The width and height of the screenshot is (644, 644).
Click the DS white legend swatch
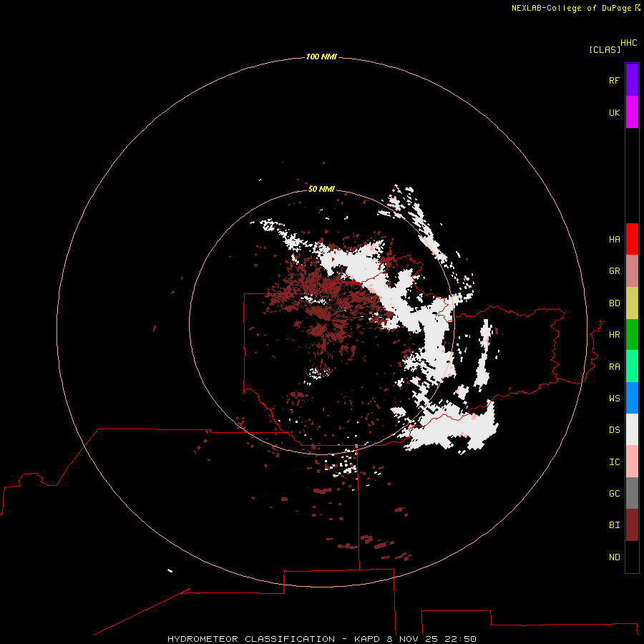[x=632, y=429]
